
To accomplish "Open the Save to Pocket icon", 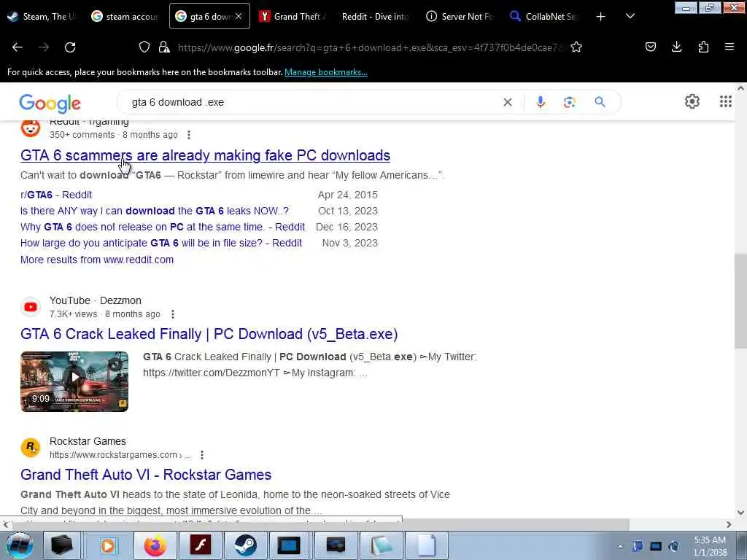I will [650, 47].
